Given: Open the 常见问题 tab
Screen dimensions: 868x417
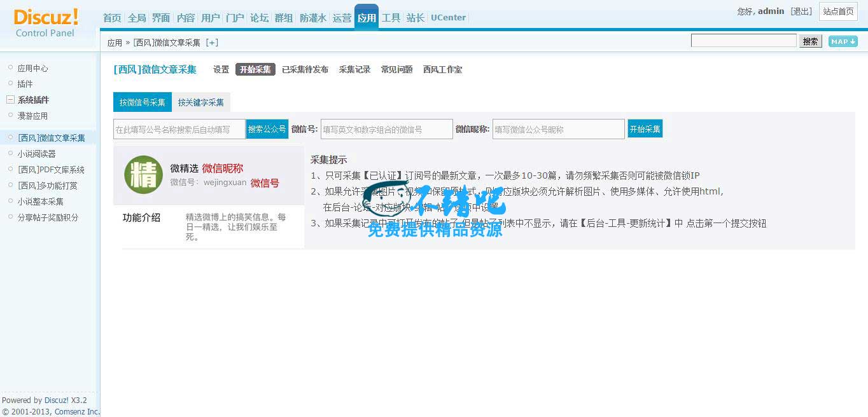Looking at the screenshot, I should (396, 69).
